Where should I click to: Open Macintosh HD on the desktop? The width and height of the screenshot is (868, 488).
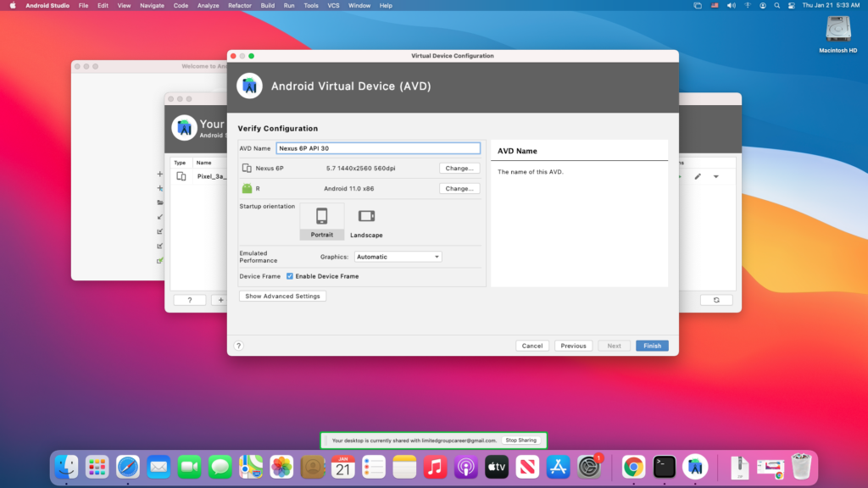click(838, 34)
